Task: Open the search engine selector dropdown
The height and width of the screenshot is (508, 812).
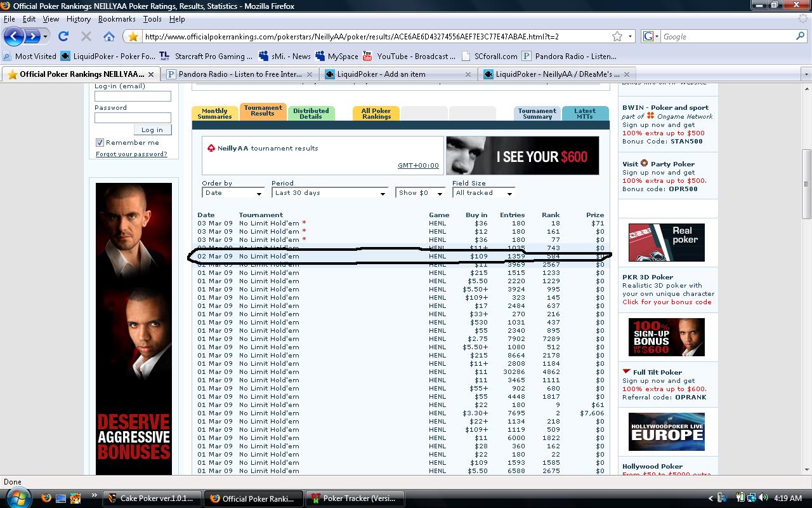Action: (x=651, y=36)
